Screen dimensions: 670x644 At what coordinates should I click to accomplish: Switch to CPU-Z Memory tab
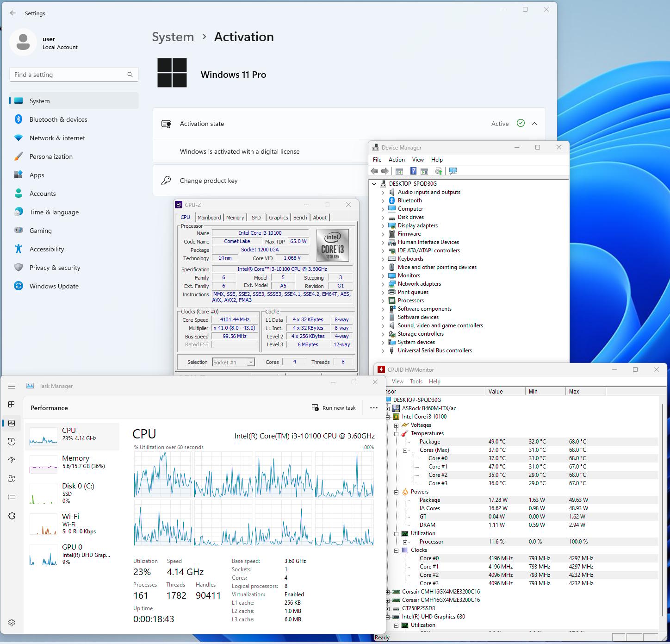tap(235, 218)
